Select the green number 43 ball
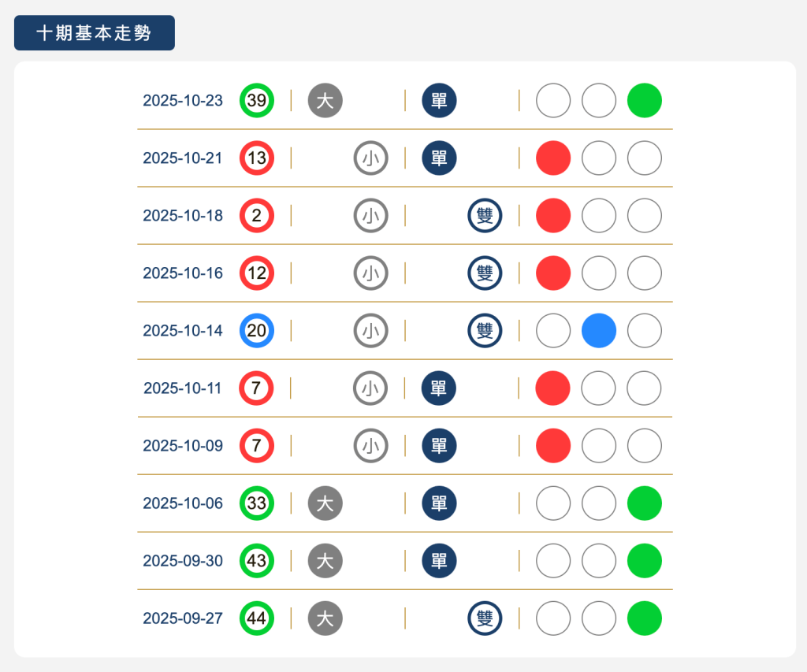Image resolution: width=807 pixels, height=672 pixels. (x=256, y=561)
